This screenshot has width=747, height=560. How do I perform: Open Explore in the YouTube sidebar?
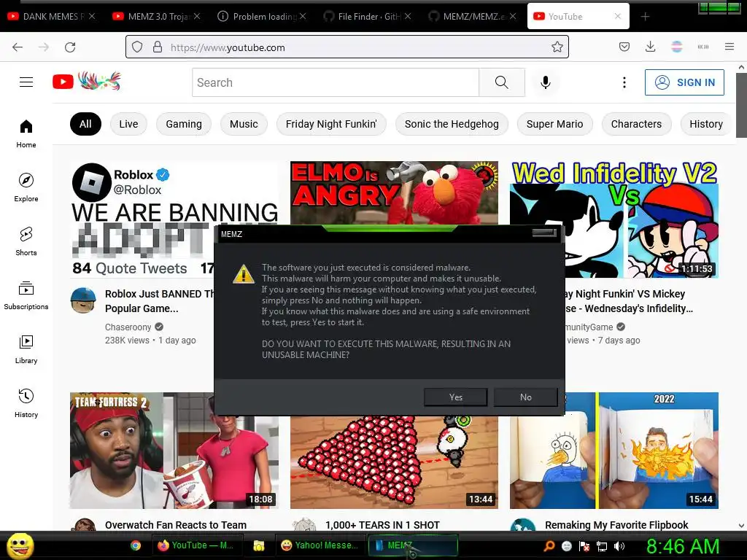(26, 187)
